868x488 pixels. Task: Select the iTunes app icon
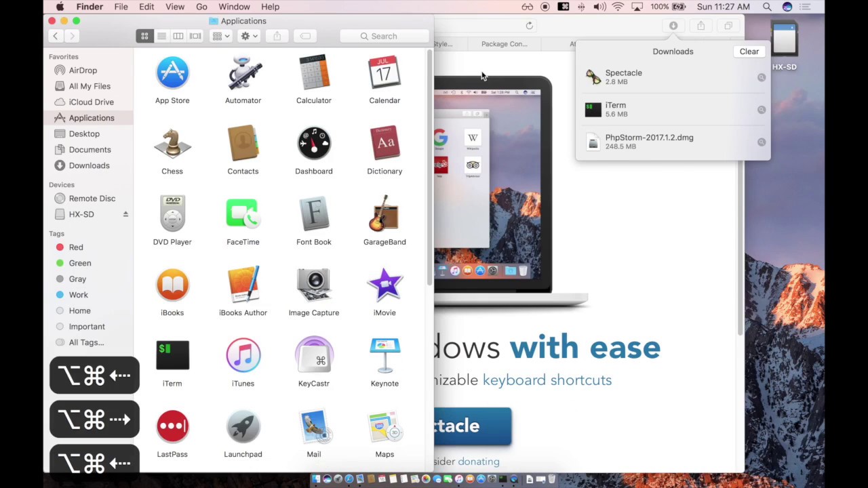pyautogui.click(x=243, y=356)
